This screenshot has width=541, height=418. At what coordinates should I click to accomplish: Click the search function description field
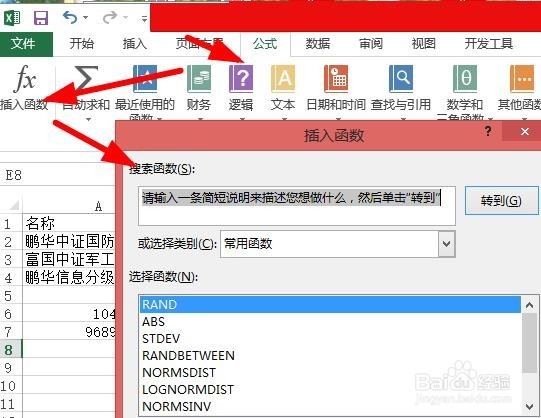[297, 206]
